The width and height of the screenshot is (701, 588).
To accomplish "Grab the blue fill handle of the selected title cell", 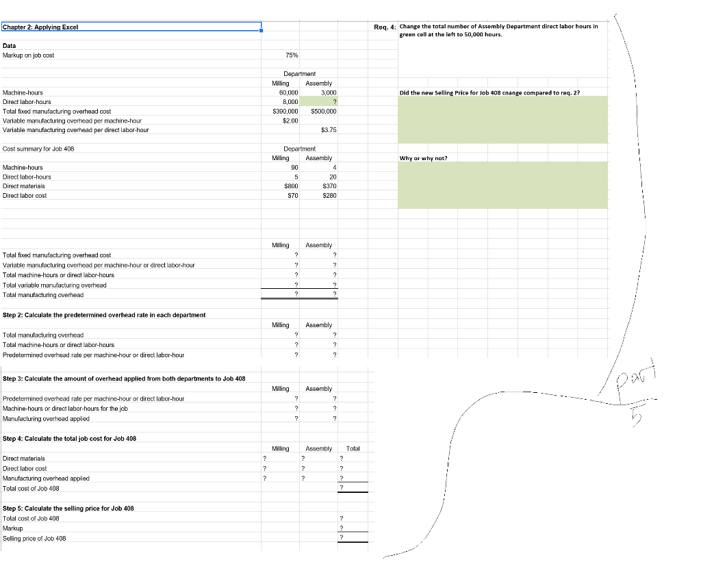I will pos(261,30).
